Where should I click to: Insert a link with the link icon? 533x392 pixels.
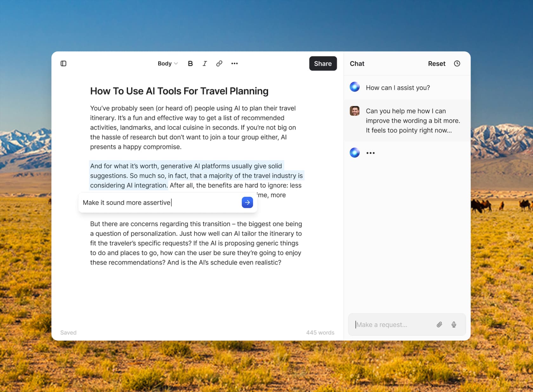click(x=219, y=63)
